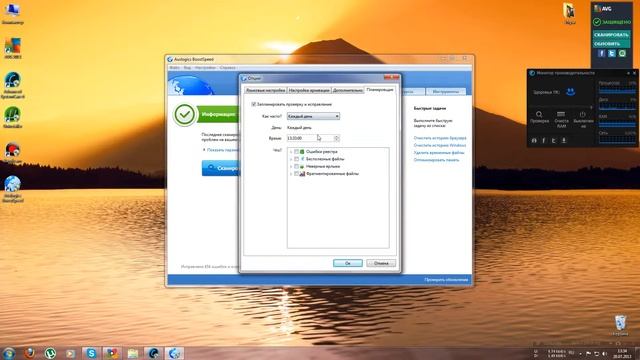This screenshot has width=640, height=360.
Task: Click the blue scan button in BoostSpeed
Action: pos(221,168)
